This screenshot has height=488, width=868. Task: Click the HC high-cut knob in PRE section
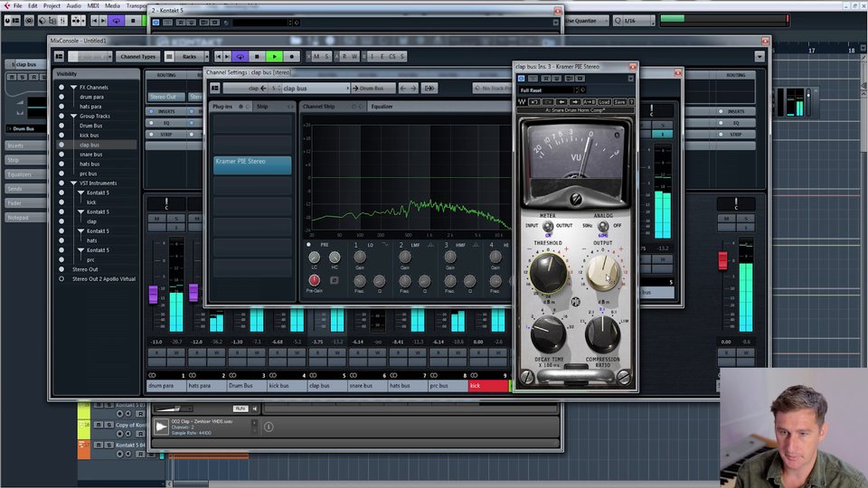click(x=335, y=258)
